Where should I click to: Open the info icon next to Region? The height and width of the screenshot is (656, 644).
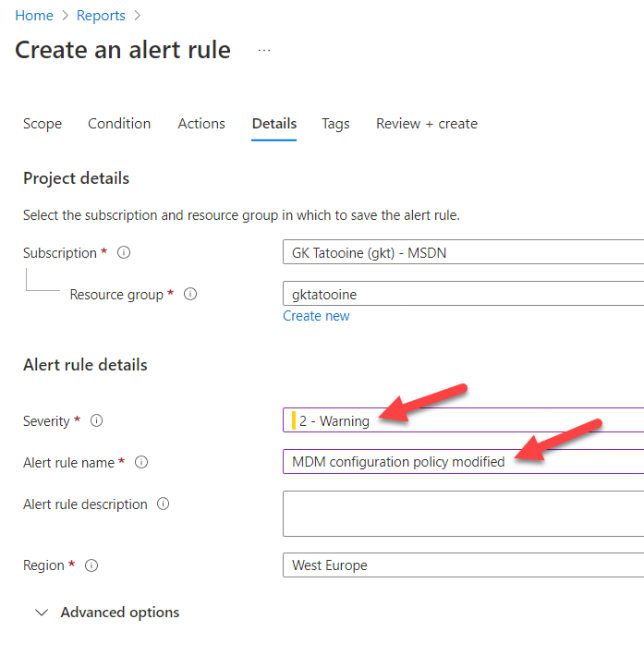tap(91, 565)
